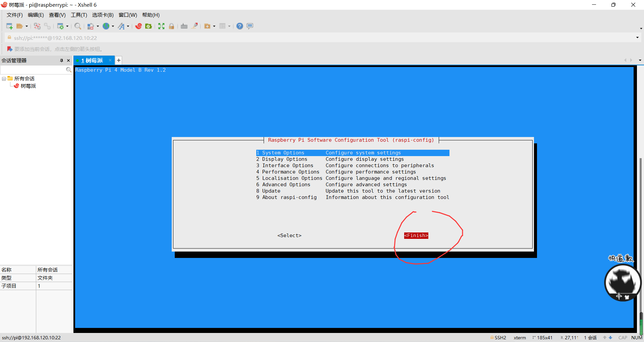Viewport: 644px width, 342px height.
Task: Close the 树莓派 tab
Action: (x=110, y=60)
